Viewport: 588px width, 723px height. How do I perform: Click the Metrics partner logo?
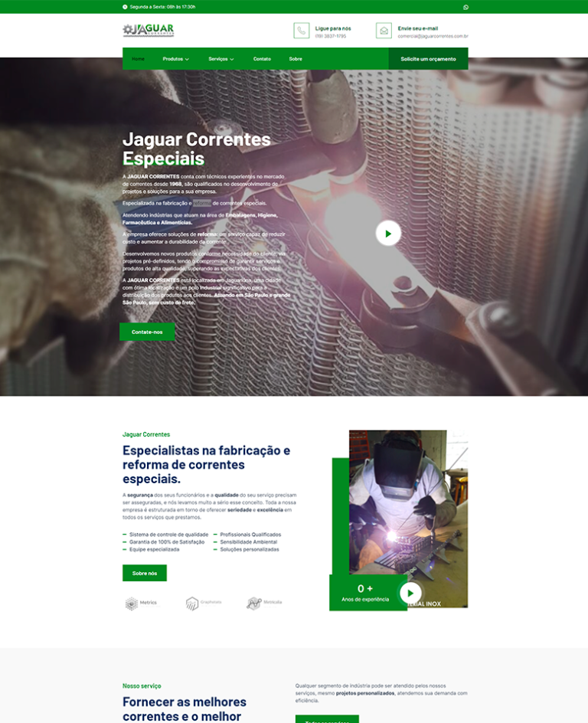tap(141, 603)
